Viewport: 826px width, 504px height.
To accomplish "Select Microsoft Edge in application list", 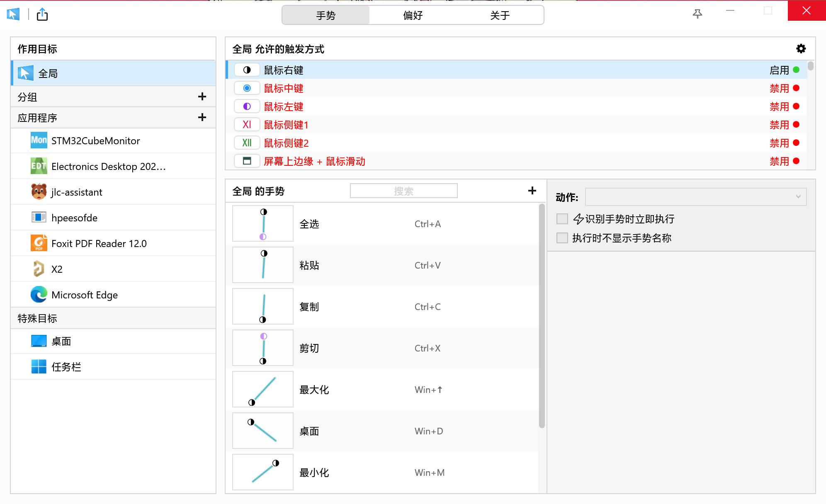I will pyautogui.click(x=85, y=295).
